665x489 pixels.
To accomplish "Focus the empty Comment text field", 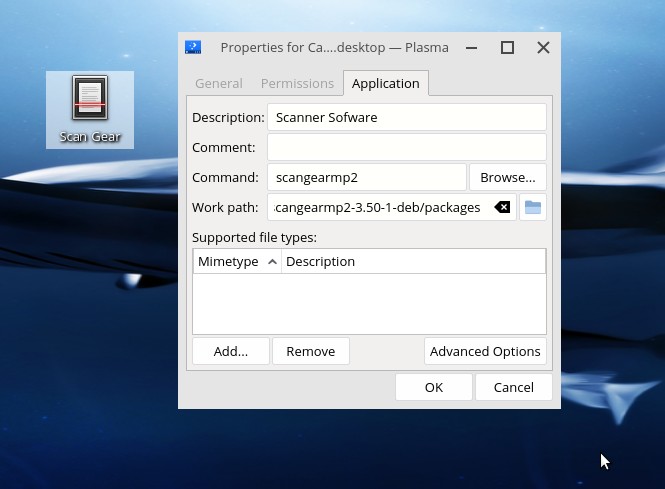I will 406,147.
